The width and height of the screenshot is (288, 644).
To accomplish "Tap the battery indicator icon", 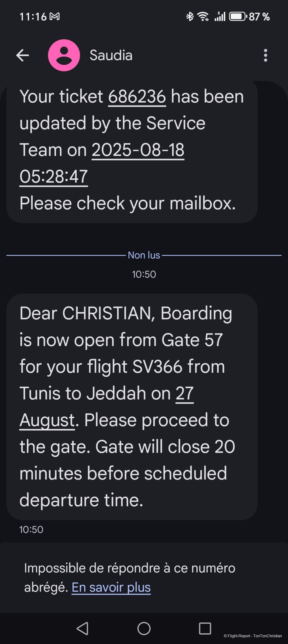I will [x=238, y=17].
